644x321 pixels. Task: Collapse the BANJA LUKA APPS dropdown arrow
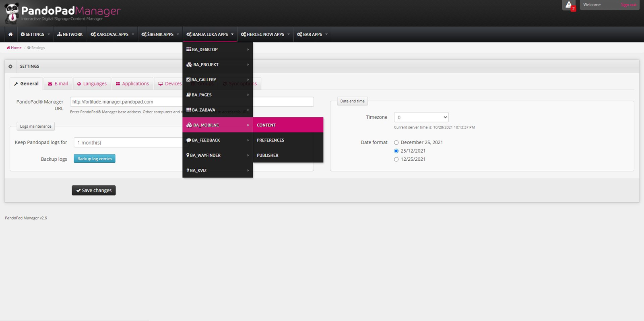coord(232,34)
